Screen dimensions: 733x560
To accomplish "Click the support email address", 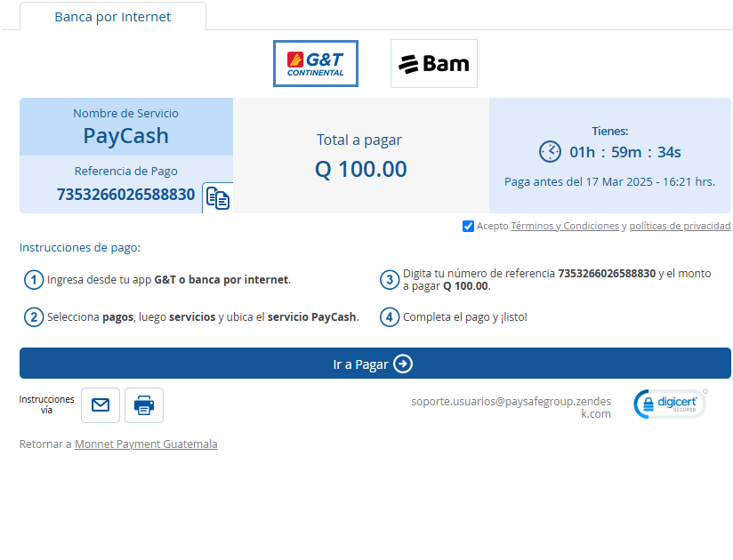I will point(511,407).
